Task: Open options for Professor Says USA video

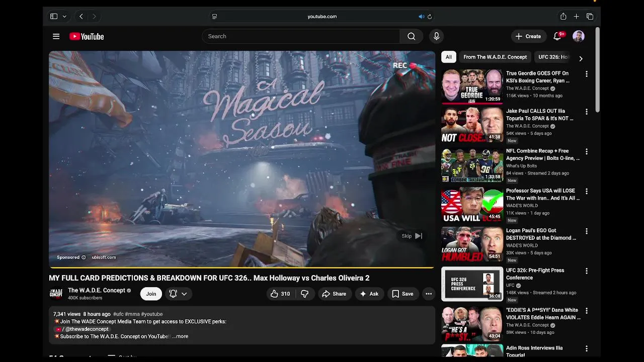Action: 586,191
